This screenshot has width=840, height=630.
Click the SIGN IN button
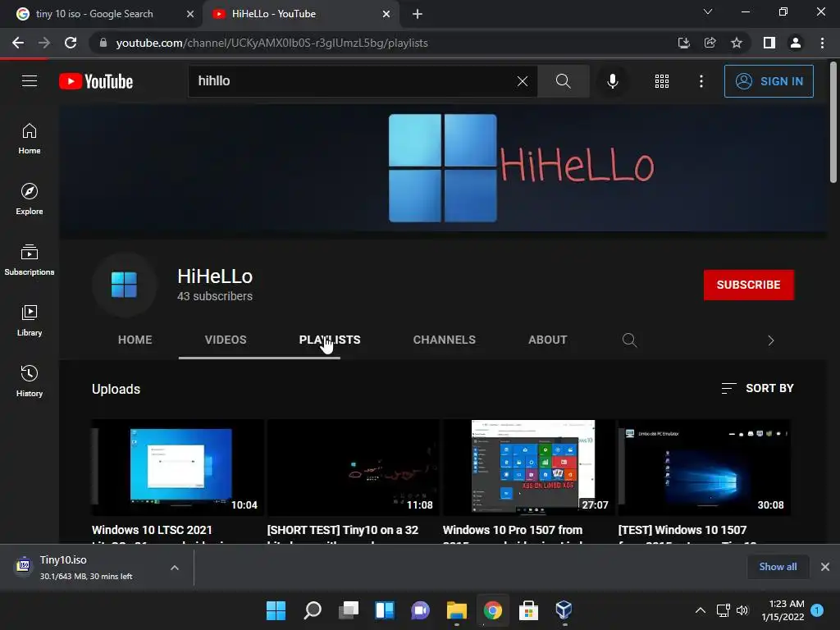coord(769,81)
